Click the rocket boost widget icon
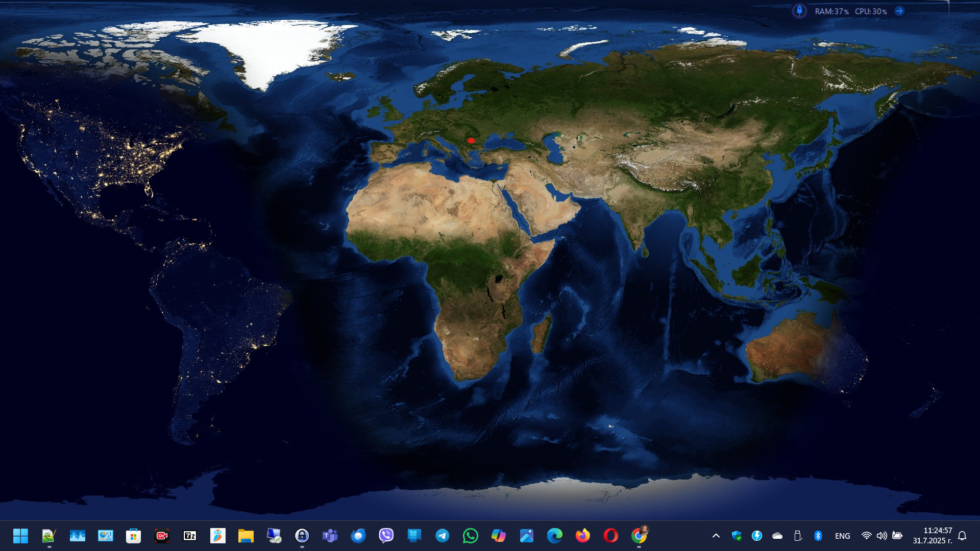This screenshot has height=551, width=980. tap(799, 11)
